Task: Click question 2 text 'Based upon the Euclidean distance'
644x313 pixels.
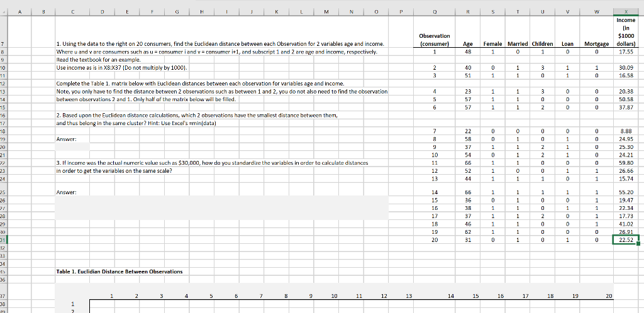Action: [x=197, y=115]
